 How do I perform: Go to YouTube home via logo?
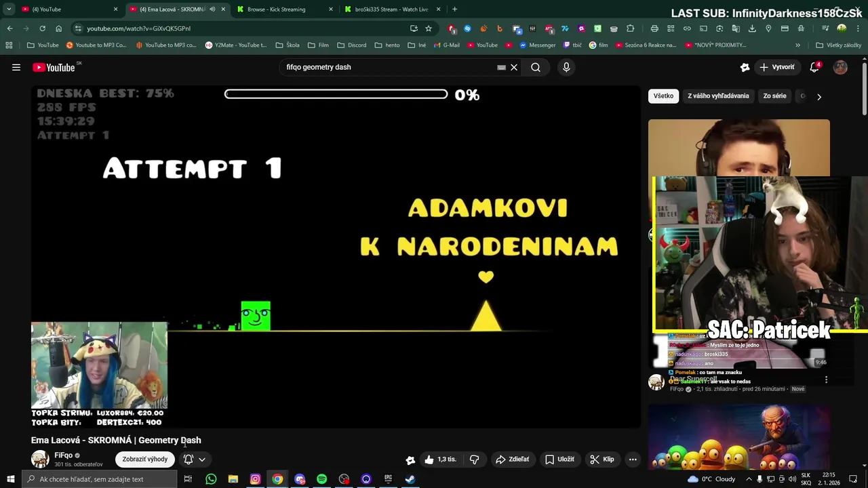click(x=54, y=67)
